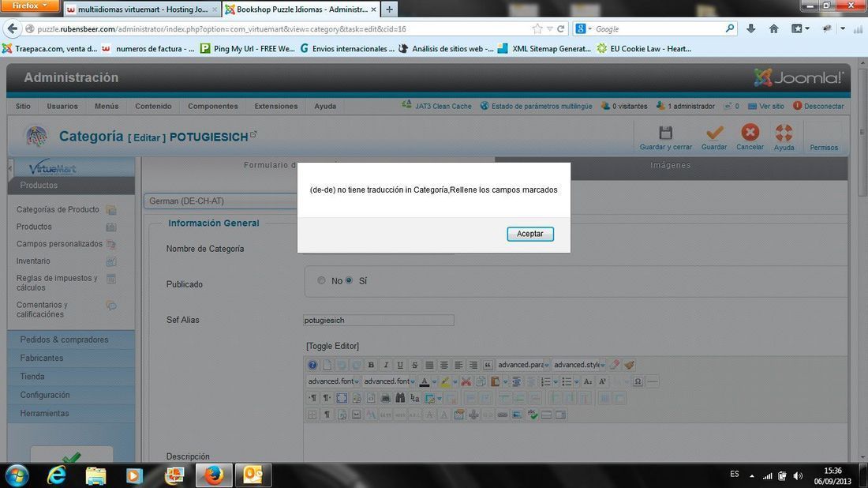Switch to the Imágenes tab

pos(671,165)
